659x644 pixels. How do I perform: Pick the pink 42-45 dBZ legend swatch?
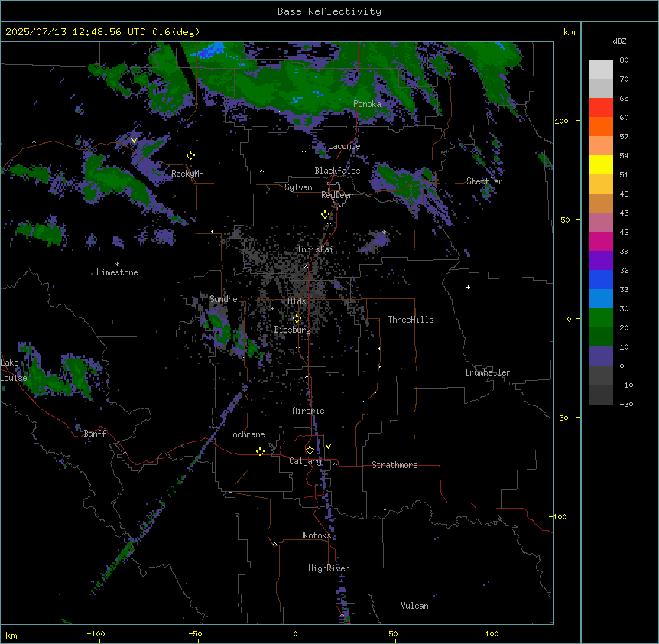tap(601, 223)
